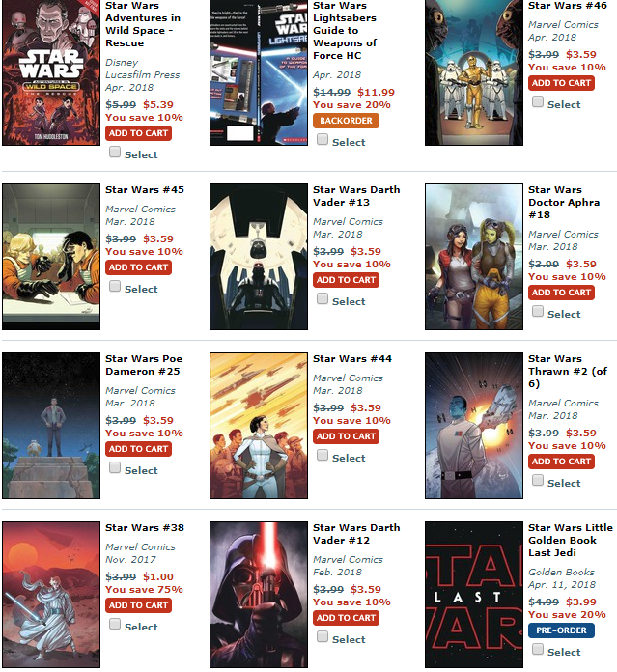The width and height of the screenshot is (617, 672).
Task: Open Poe Dameron #25 cover thumbnail
Action: tap(51, 426)
